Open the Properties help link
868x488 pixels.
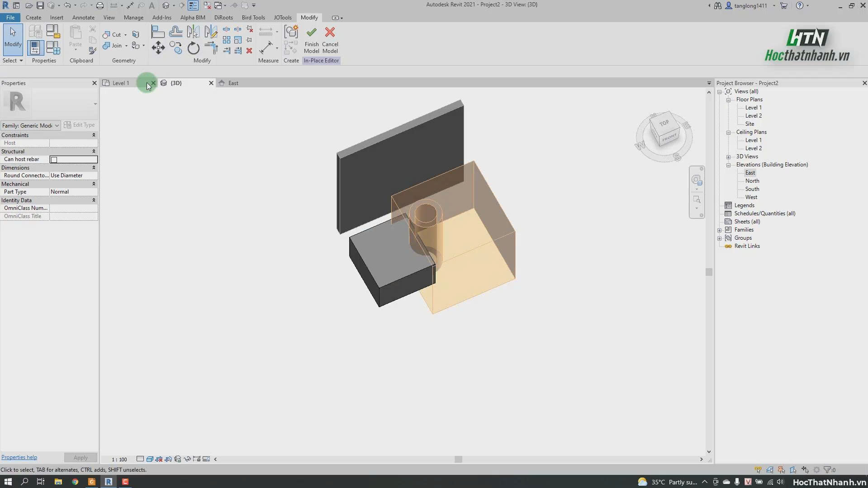coord(19,457)
